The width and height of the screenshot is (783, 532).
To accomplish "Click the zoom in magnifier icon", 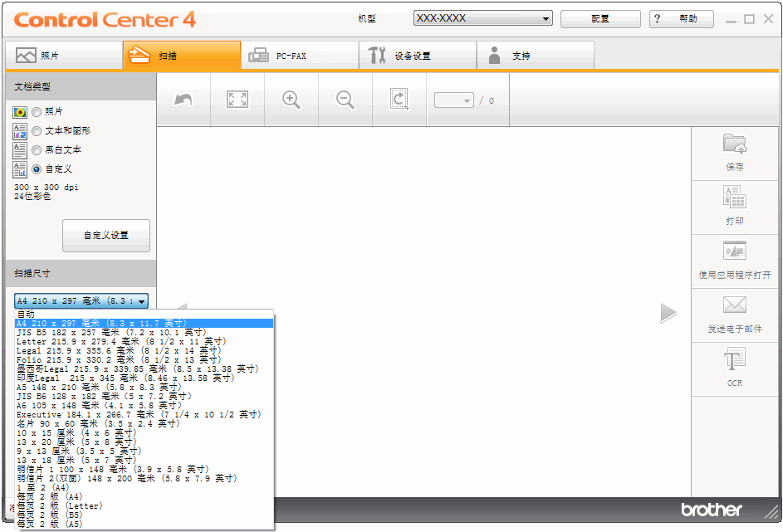I will [291, 100].
